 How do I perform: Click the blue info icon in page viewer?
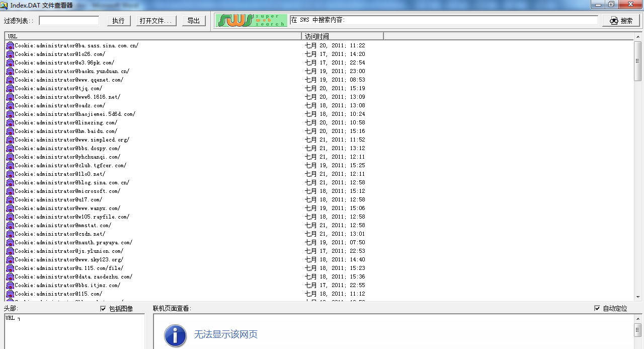click(175, 335)
